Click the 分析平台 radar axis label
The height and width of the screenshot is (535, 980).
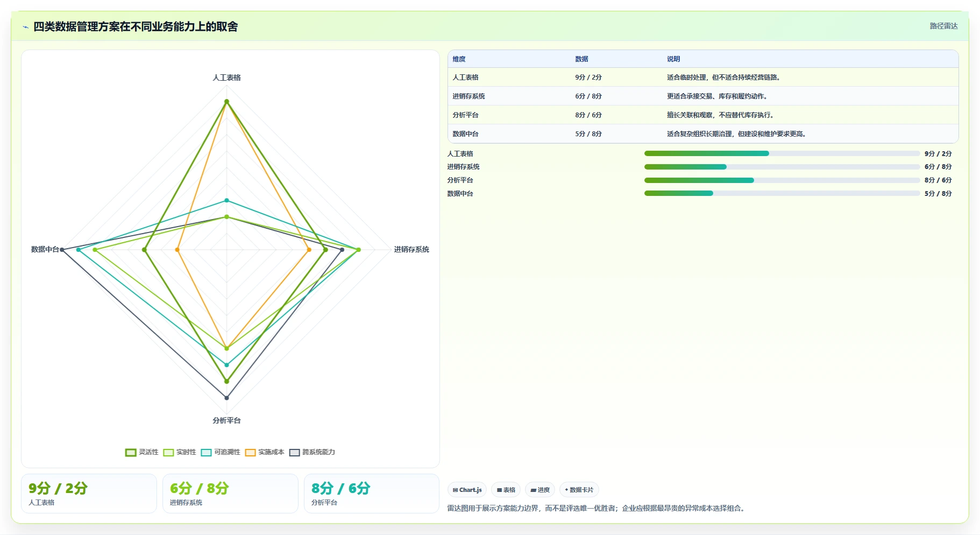226,420
